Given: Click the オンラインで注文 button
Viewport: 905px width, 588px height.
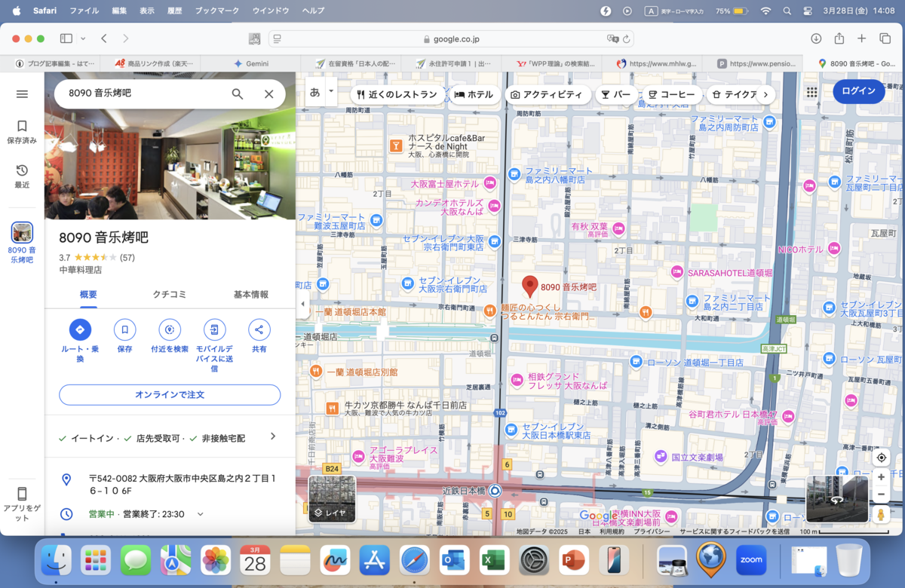Looking at the screenshot, I should coord(170,394).
